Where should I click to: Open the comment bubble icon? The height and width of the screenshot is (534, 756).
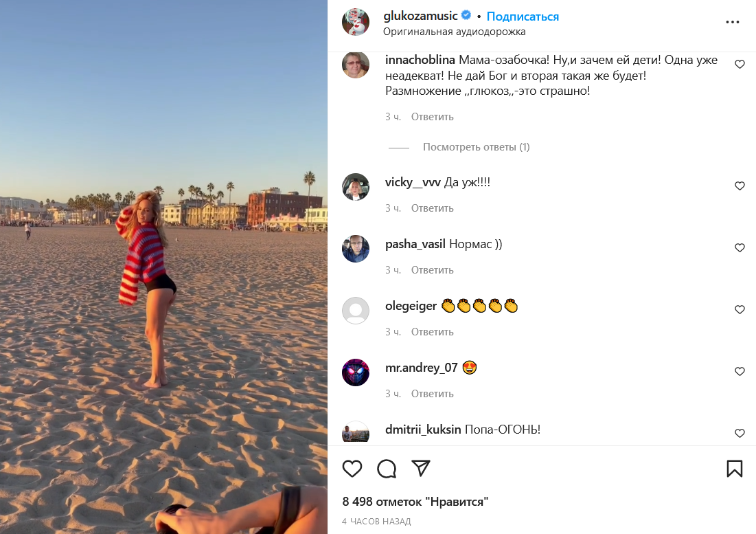click(387, 469)
